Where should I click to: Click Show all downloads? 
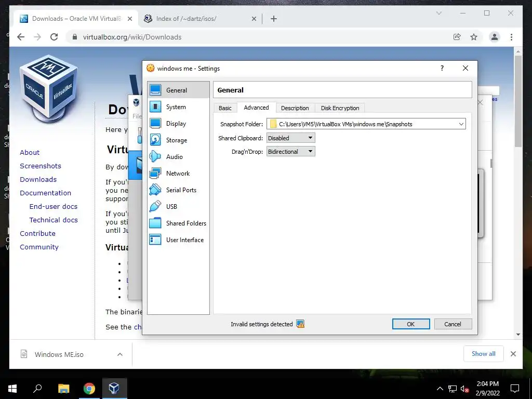tap(484, 353)
